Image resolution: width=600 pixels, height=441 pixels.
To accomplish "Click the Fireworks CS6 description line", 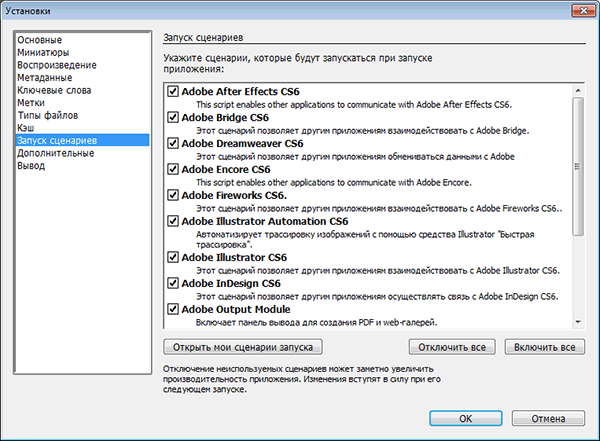I will [x=379, y=209].
